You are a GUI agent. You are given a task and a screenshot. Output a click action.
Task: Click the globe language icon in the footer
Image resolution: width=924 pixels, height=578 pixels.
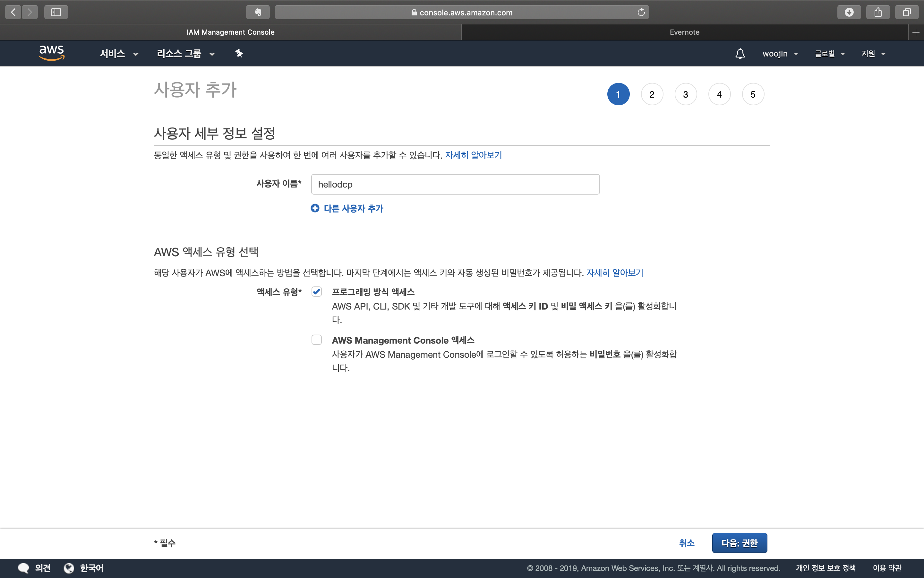[x=69, y=568]
